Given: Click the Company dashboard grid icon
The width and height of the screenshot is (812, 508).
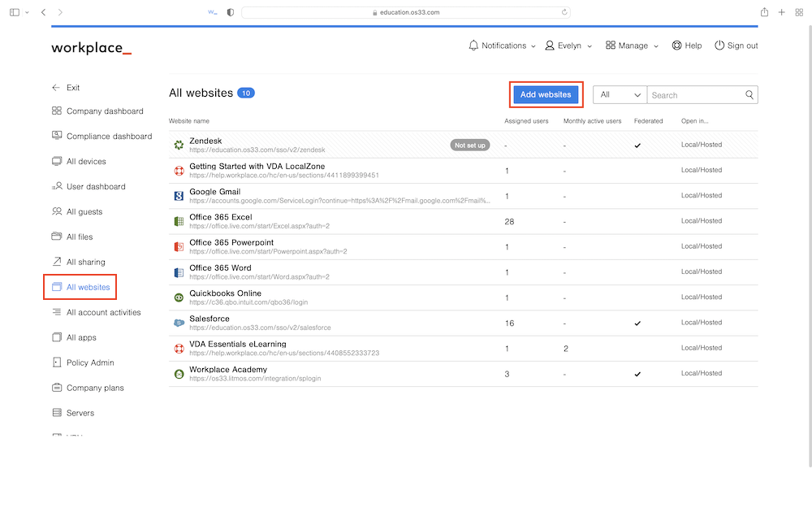Looking at the screenshot, I should [57, 111].
